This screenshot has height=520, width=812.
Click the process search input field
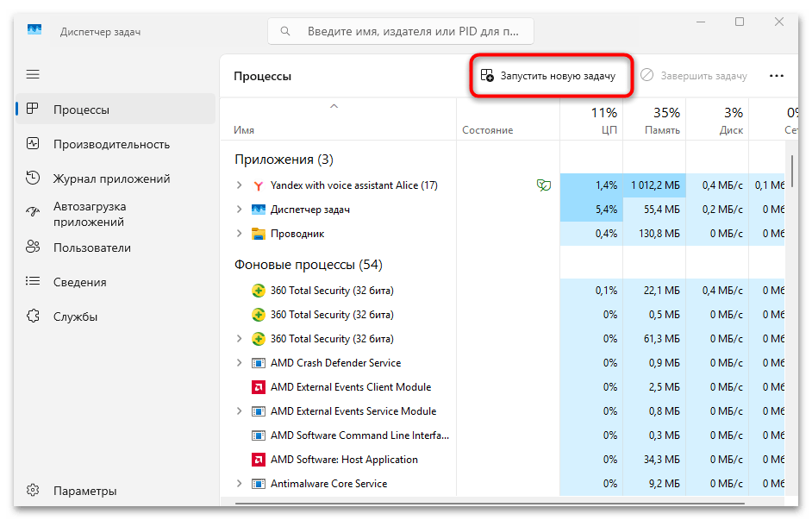412,32
